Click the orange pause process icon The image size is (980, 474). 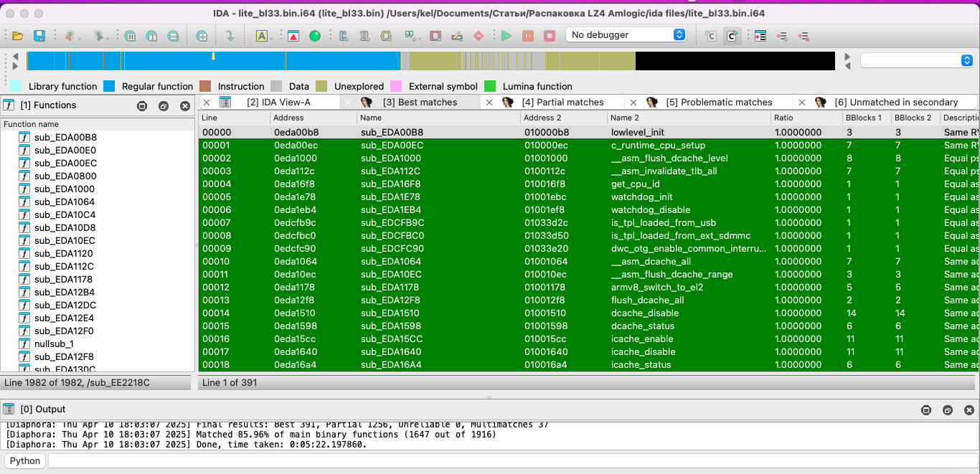coord(528,35)
